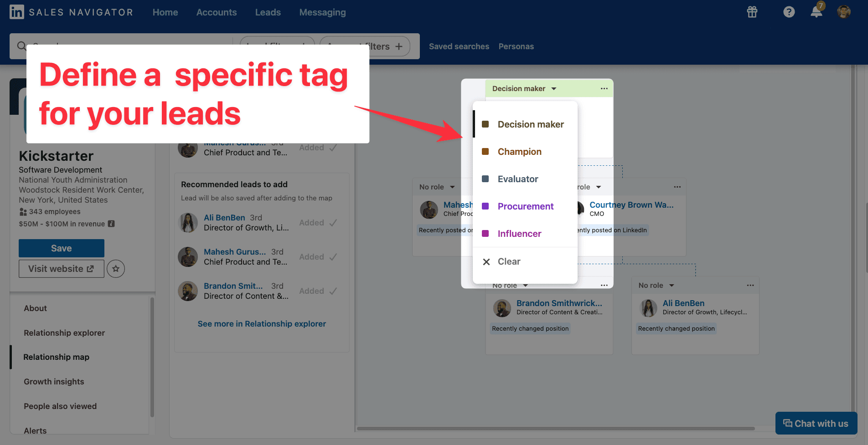The width and height of the screenshot is (868, 445).
Task: Open Courtney Brown Wa... profile on map
Action: pos(631,205)
